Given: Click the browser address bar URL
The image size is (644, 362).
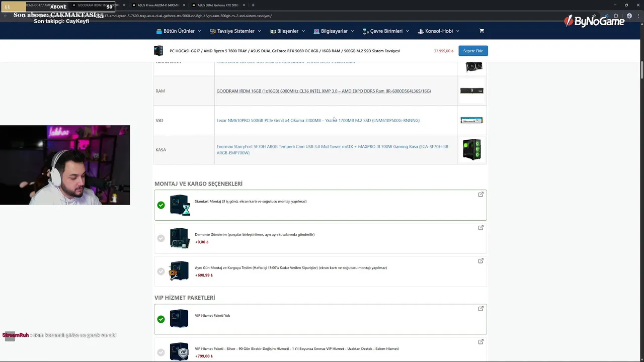Looking at the screenshot, I should pos(186,16).
